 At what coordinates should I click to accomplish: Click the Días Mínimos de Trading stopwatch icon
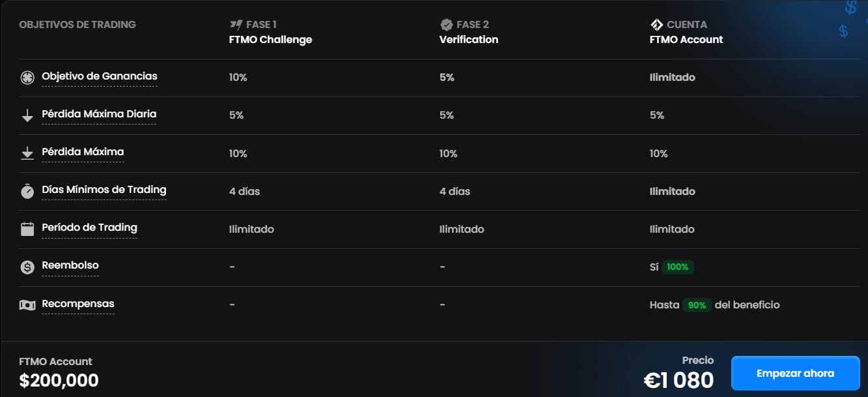(27, 192)
